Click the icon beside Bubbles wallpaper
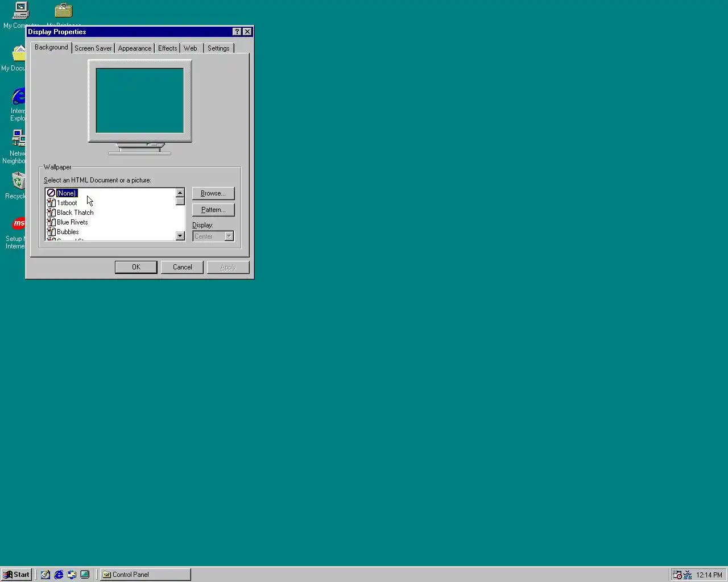This screenshot has width=728, height=582. coord(51,232)
